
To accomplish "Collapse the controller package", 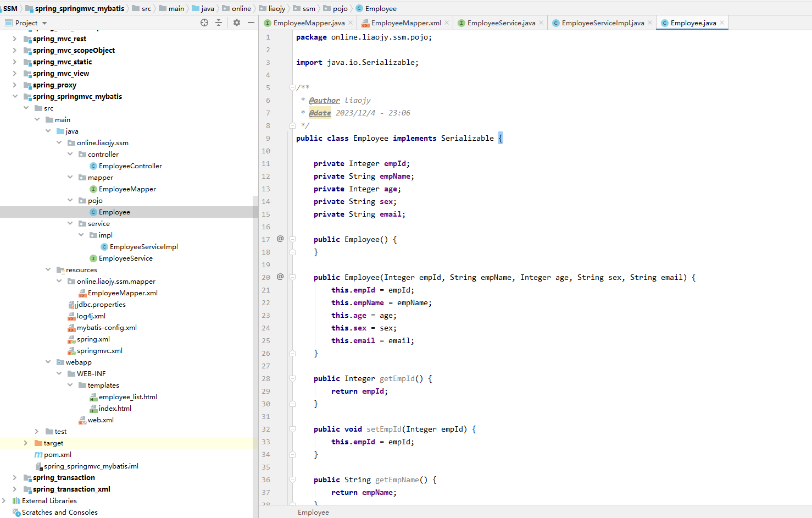I will [x=70, y=154].
